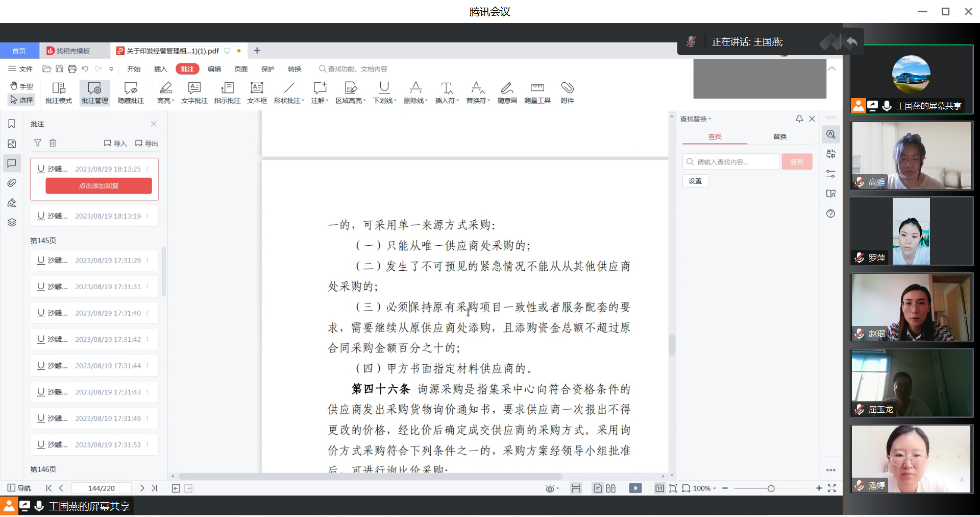Toggle 隐藏批注 to hide annotations
The height and width of the screenshot is (517, 980).
[131, 92]
